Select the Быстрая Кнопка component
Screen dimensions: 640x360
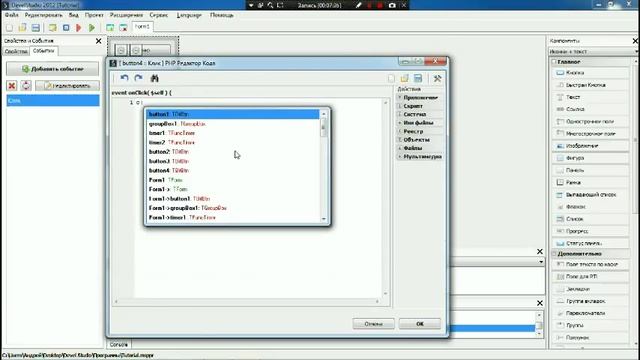(591, 85)
